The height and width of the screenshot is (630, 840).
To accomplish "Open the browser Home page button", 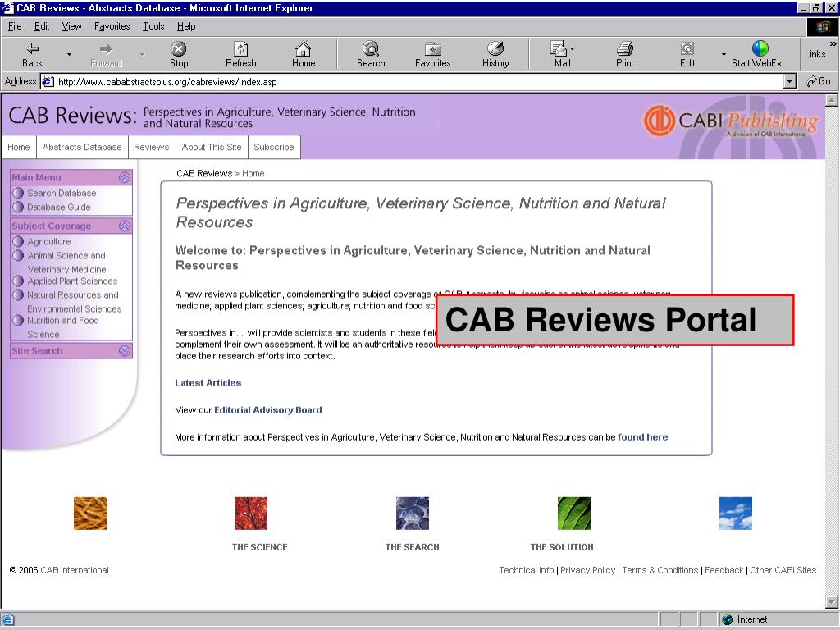I will (x=304, y=55).
